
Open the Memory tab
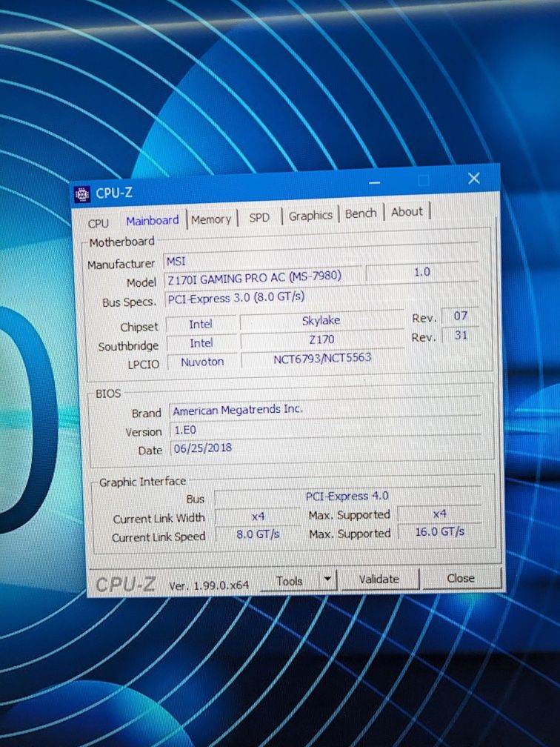pyautogui.click(x=211, y=219)
